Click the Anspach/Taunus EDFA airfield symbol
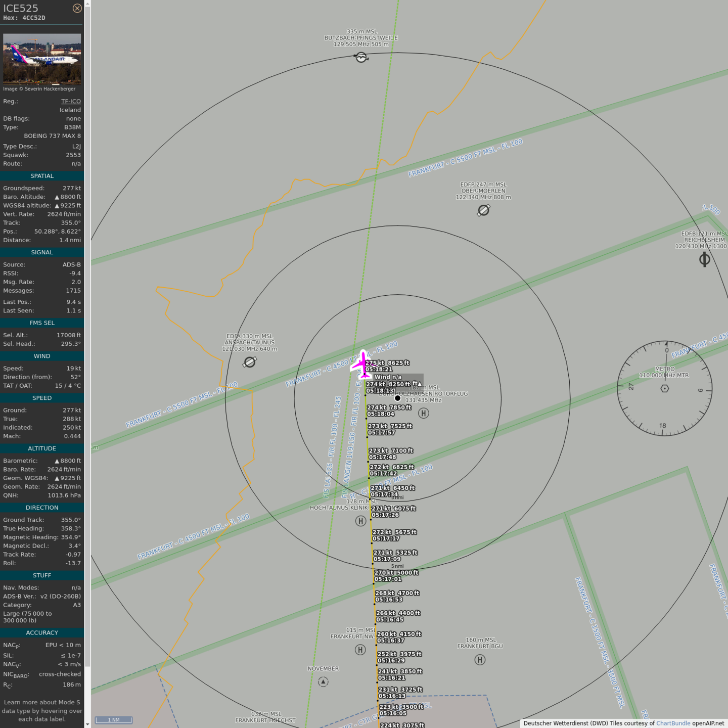Screen dimensions: 728x728 [x=250, y=362]
